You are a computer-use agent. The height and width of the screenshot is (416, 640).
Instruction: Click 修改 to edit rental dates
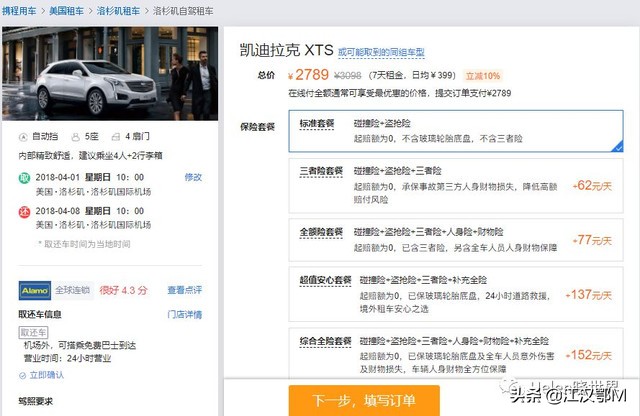193,177
